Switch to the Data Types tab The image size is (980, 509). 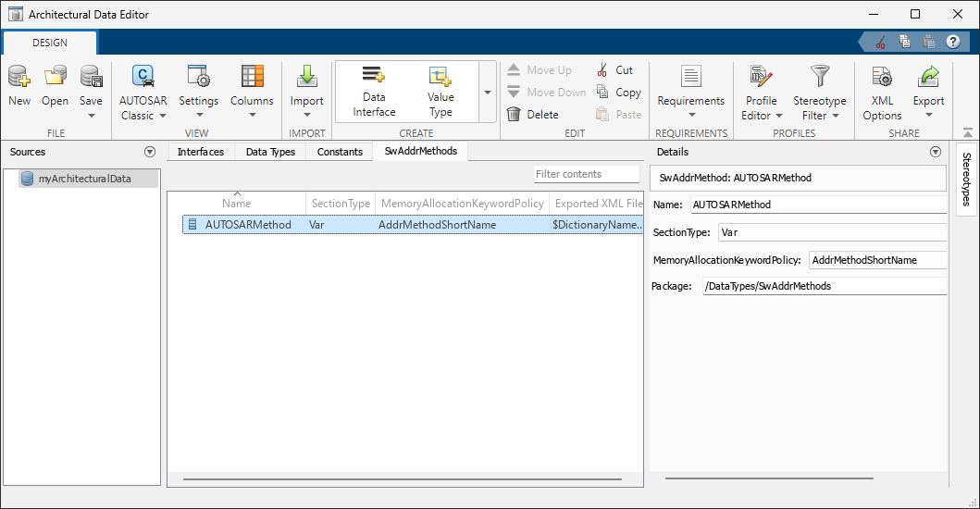(x=270, y=152)
